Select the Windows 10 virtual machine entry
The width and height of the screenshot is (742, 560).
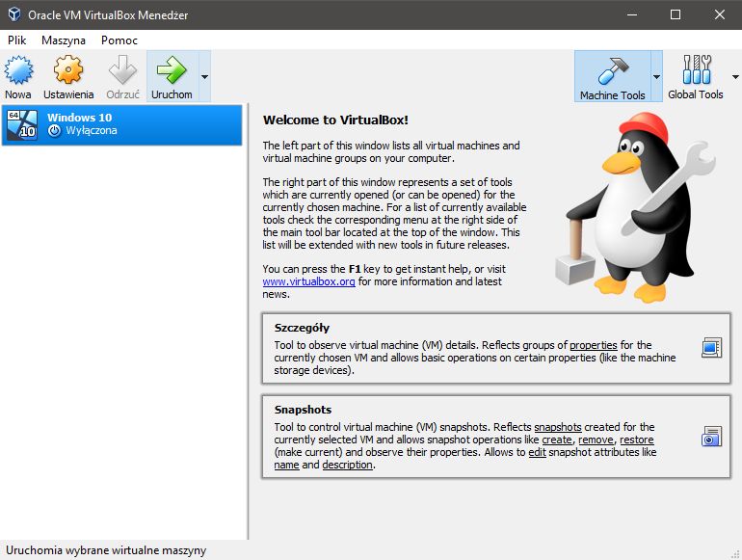(121, 125)
